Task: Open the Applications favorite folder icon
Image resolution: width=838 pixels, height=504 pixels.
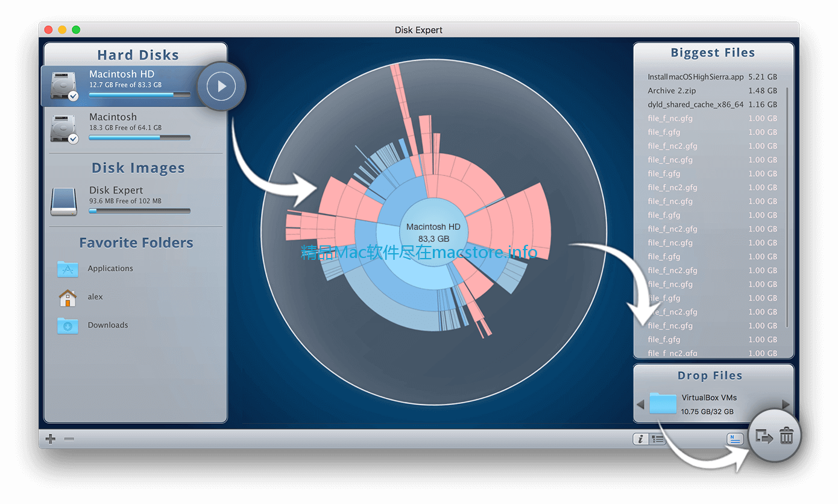Action: (68, 269)
